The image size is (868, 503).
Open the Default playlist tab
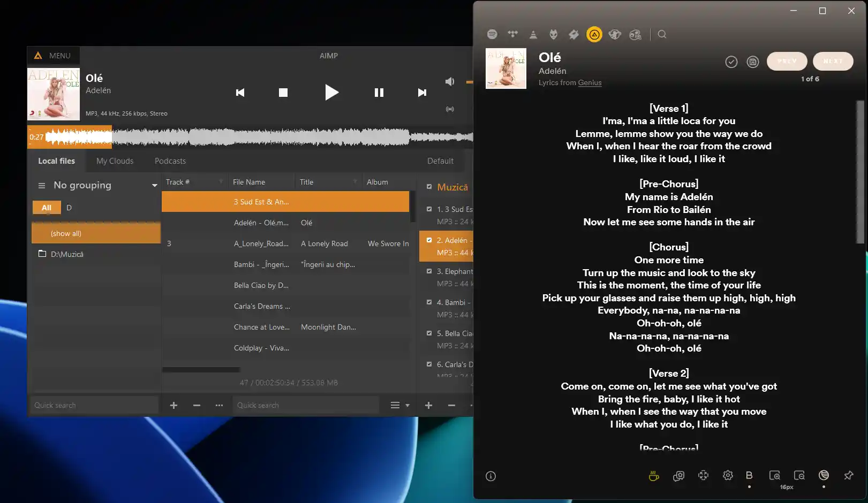coord(440,161)
